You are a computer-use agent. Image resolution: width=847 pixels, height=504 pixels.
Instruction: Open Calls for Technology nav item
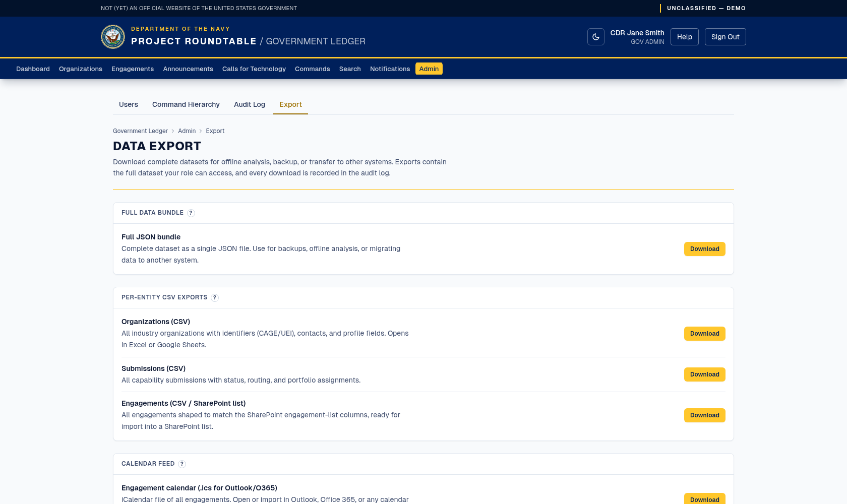pyautogui.click(x=254, y=69)
